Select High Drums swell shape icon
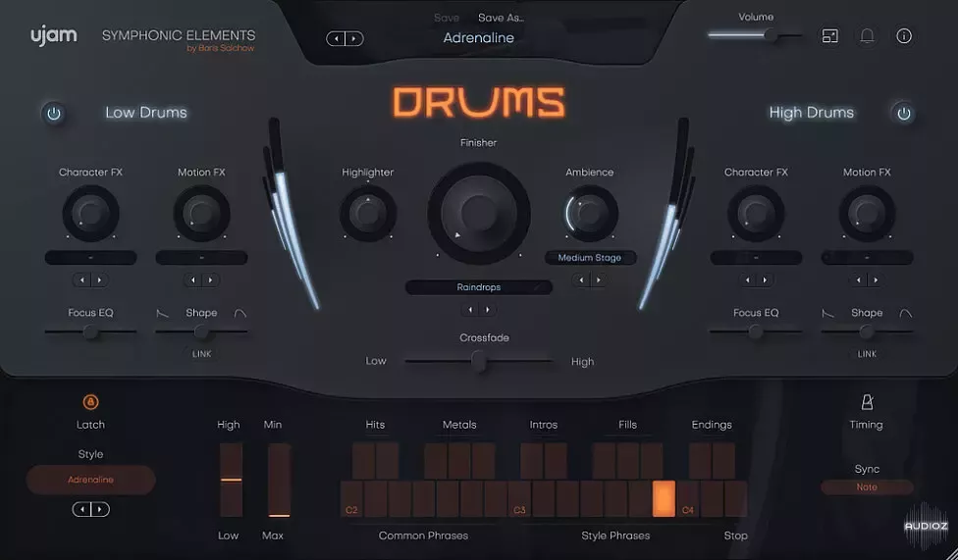 (x=905, y=313)
